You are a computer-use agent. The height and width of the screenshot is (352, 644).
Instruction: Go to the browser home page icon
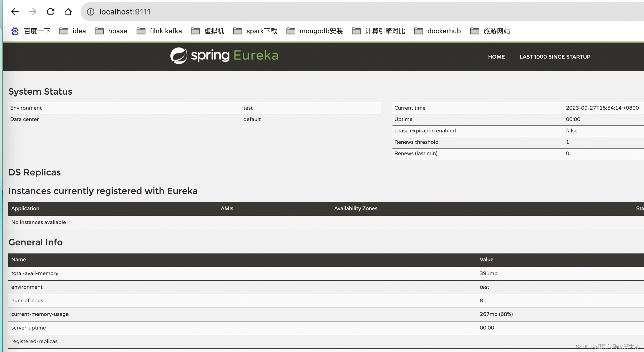68,12
